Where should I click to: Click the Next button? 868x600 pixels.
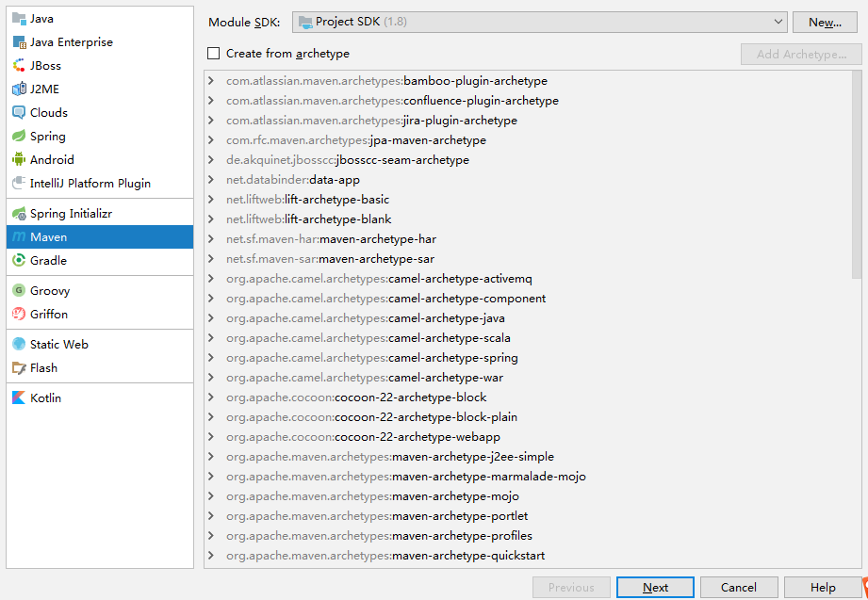655,587
